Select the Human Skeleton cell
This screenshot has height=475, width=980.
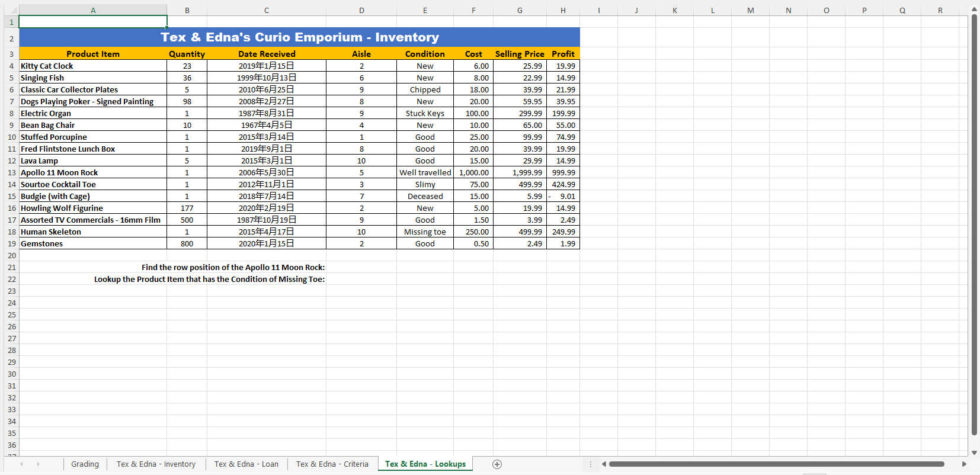[93, 232]
